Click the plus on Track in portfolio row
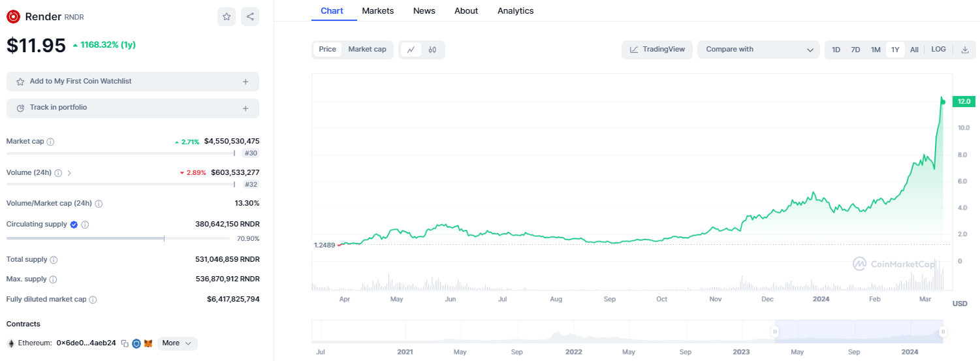The height and width of the screenshot is (361, 980). click(x=245, y=108)
